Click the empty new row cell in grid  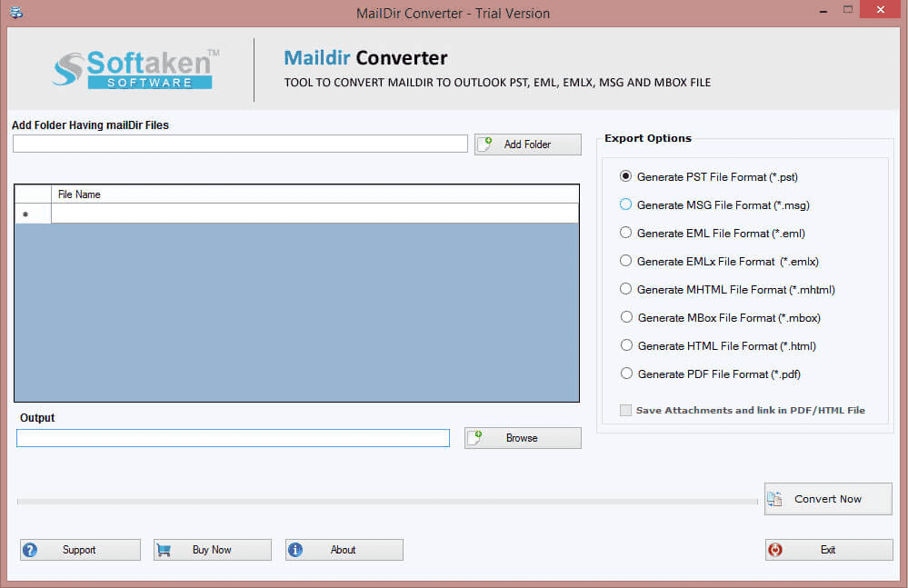click(x=315, y=214)
